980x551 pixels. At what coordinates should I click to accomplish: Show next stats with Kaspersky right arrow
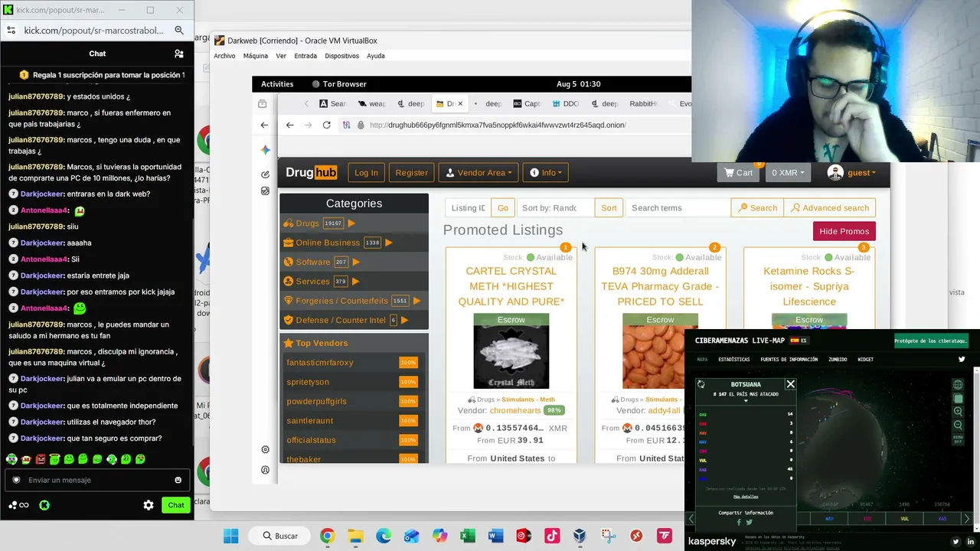click(x=966, y=519)
